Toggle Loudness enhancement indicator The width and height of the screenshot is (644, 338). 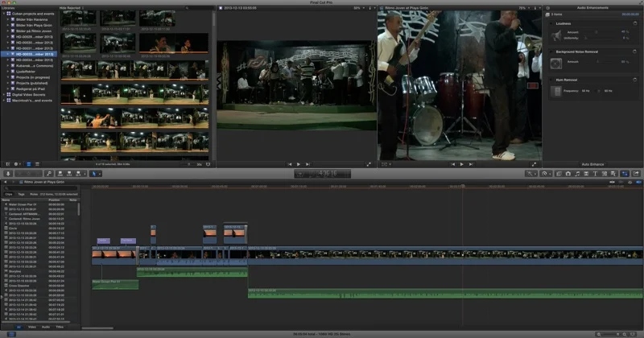coord(634,23)
